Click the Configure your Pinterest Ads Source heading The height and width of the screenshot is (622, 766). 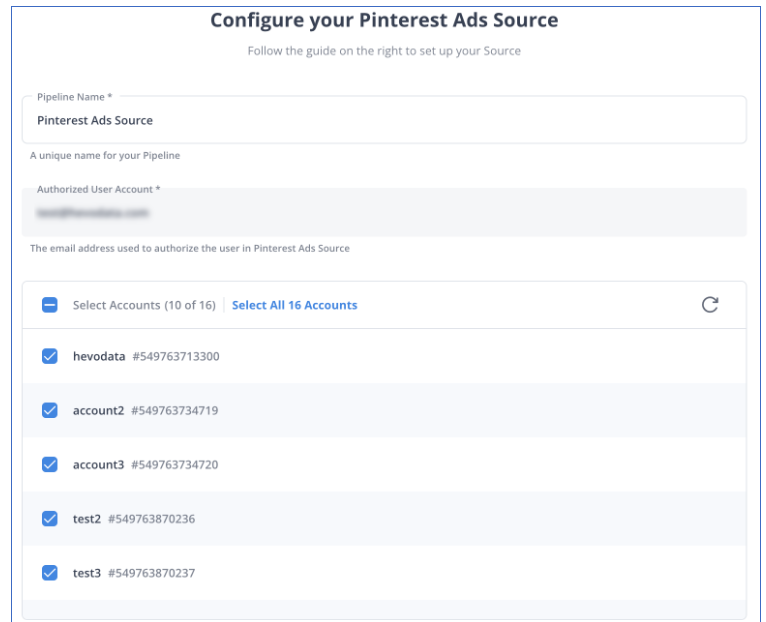pos(384,20)
